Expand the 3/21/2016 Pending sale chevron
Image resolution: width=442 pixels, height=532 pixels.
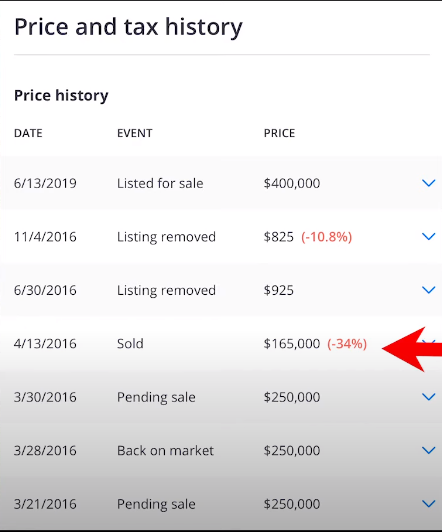[428, 504]
